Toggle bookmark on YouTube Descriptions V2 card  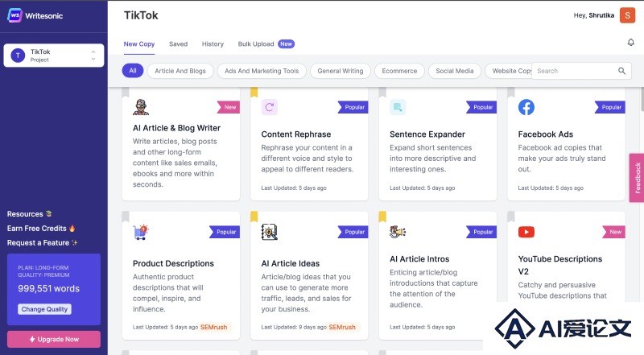click(x=511, y=217)
